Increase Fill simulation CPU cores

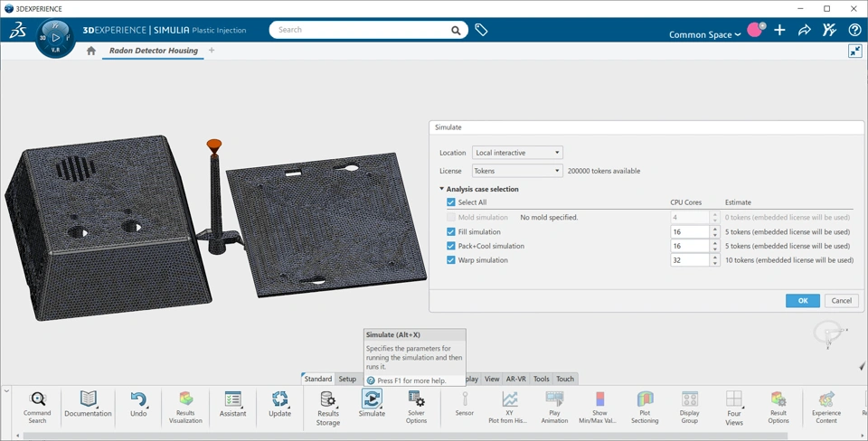714,229
